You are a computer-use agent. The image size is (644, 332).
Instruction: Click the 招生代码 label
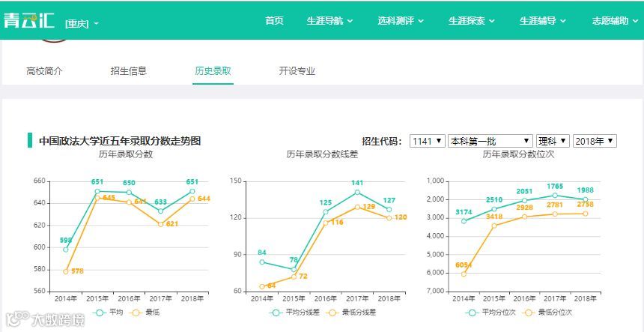pos(382,141)
